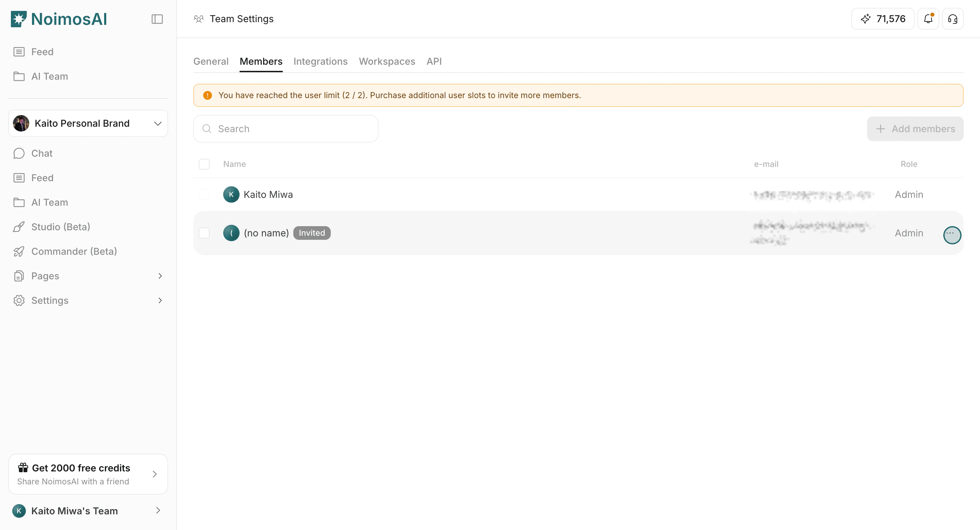
Task: Click the member Search field
Action: [286, 129]
